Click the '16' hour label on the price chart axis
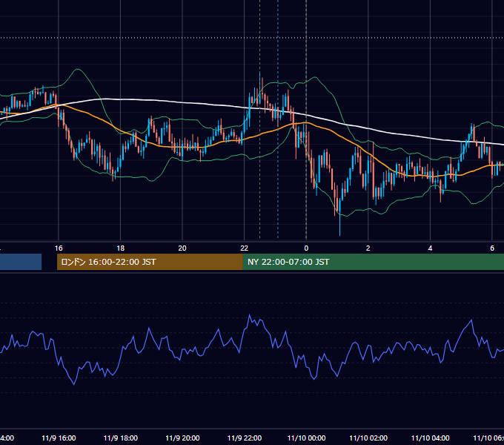Screen dimensions: 504x445 59,248
